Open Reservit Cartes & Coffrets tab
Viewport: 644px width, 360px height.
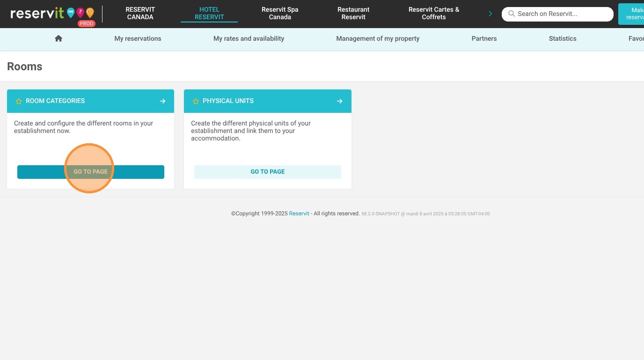[434, 13]
